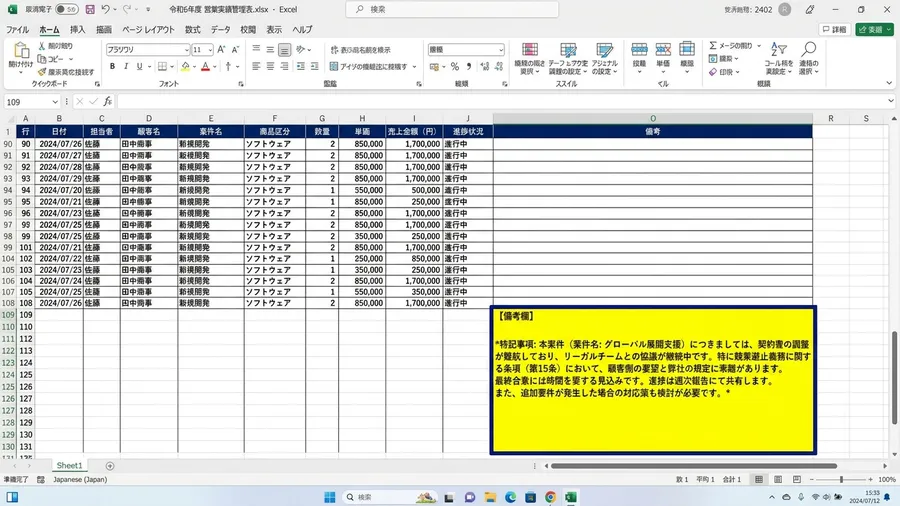900x506 pixels.
Task: Open the font name combo box
Action: [x=148, y=50]
